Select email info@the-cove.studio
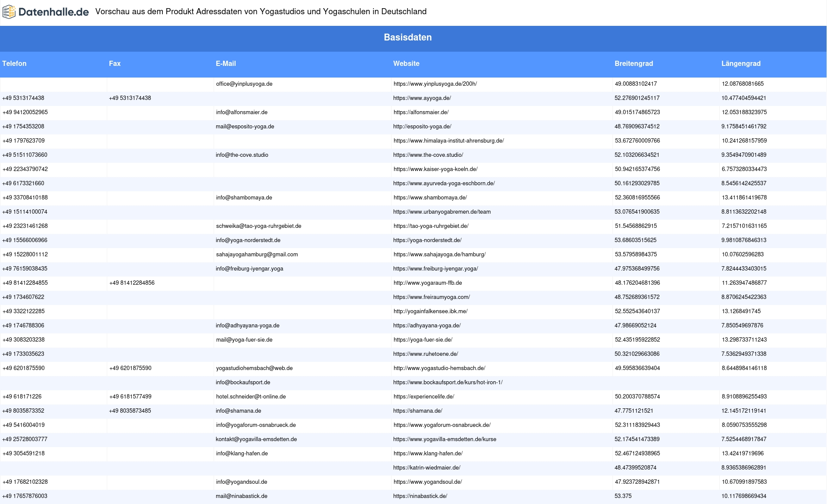Screen dimensions: 827x504 pyautogui.click(x=242, y=155)
